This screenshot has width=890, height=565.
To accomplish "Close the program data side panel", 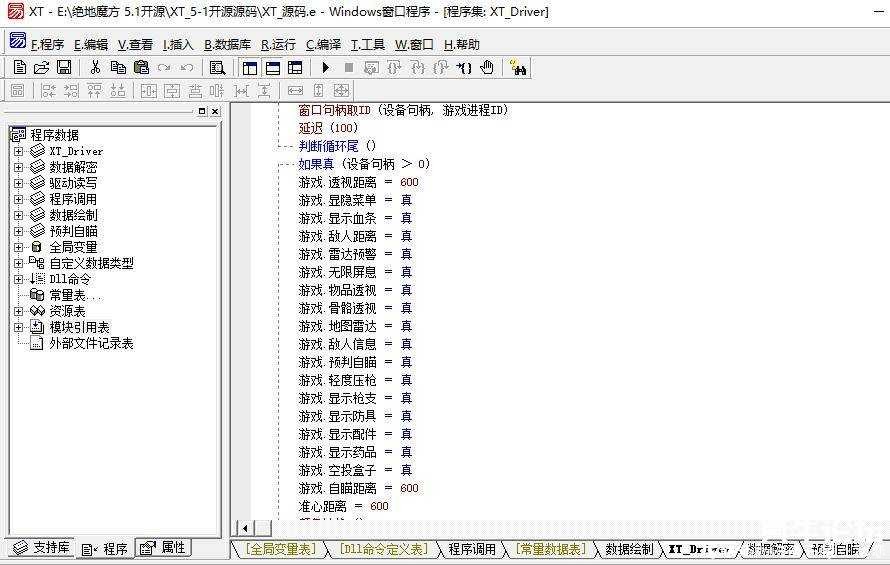I will tap(215, 111).
